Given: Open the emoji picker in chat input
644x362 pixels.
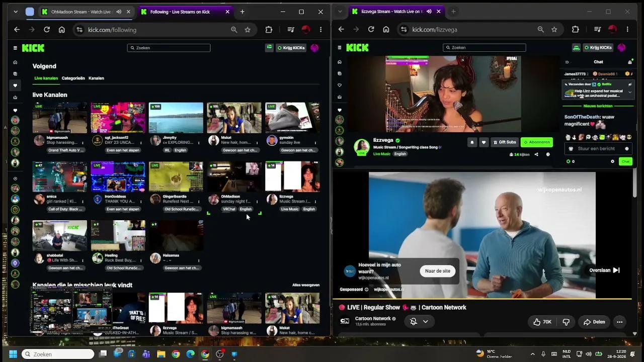Looking at the screenshot, I should (626, 149).
